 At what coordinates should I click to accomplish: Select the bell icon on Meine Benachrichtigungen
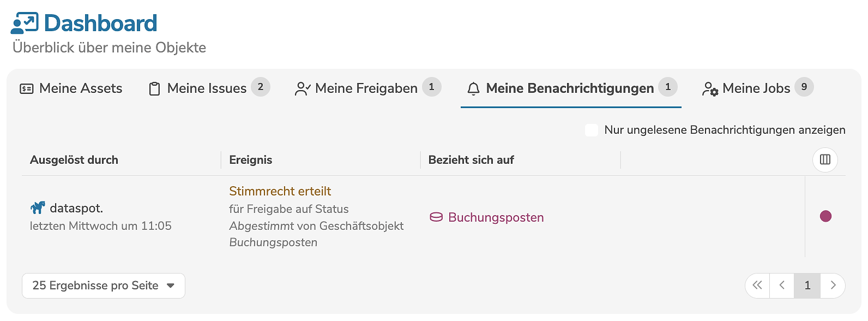point(473,88)
